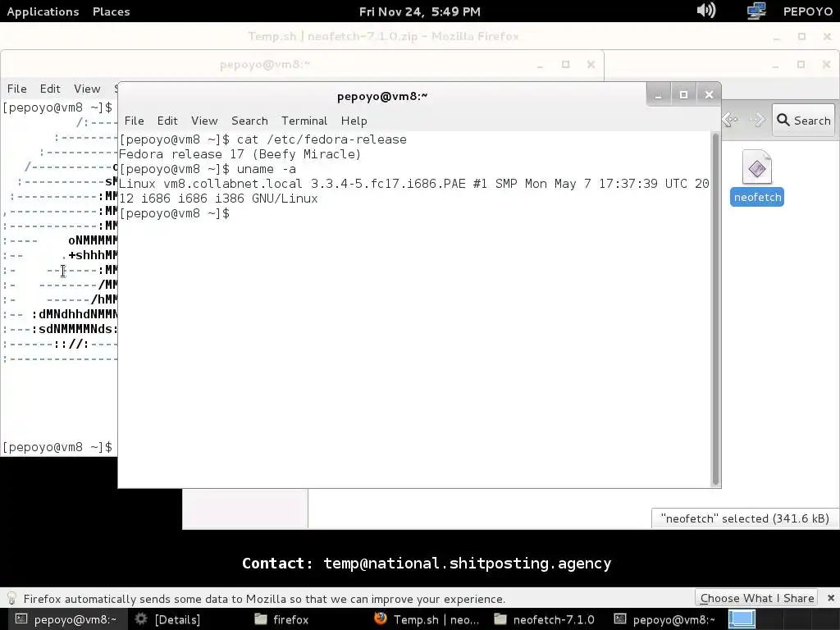Open the Places menu

[111, 11]
